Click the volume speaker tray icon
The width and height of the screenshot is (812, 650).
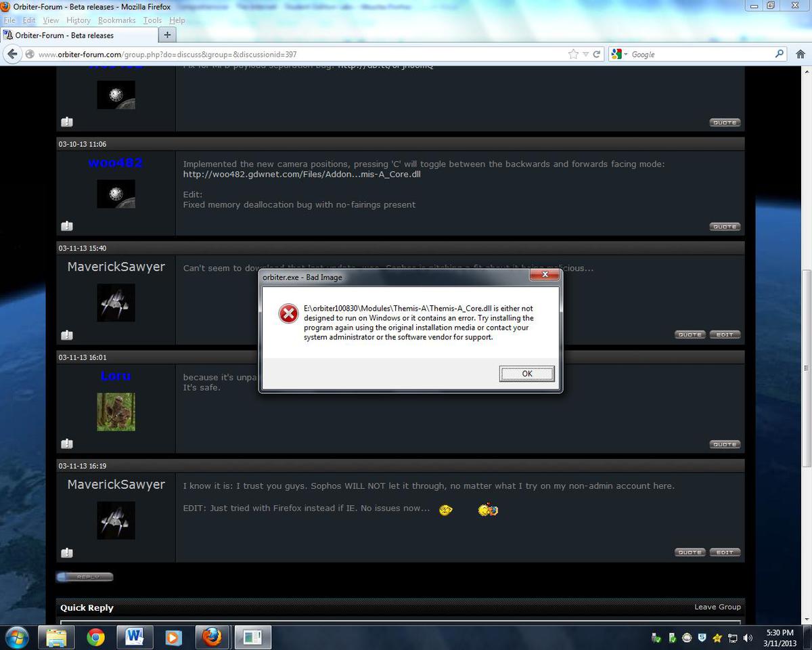pyautogui.click(x=748, y=638)
